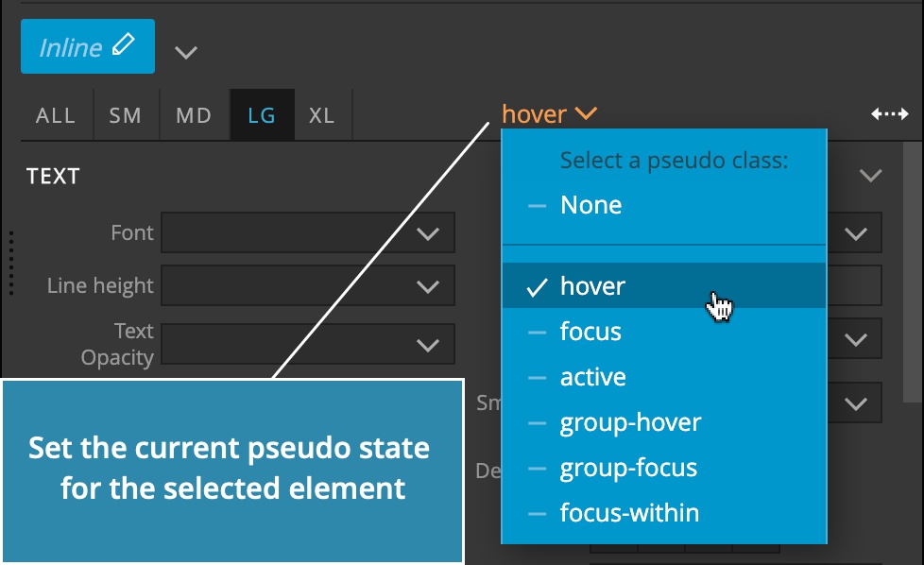Collapse the TEXT section chevron
924x565 pixels.
[870, 175]
